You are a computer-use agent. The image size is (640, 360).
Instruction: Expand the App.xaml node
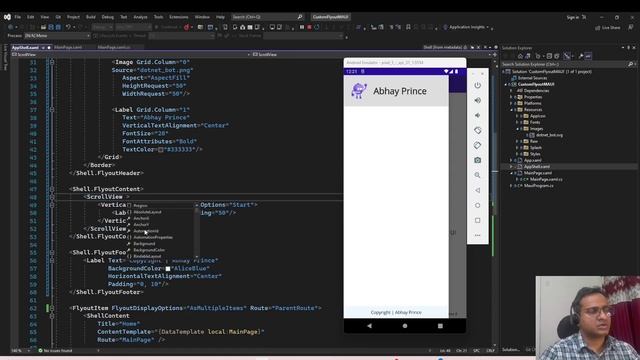point(511,160)
